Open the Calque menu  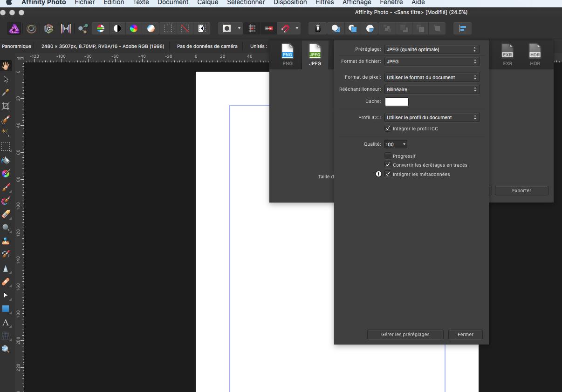(x=207, y=2)
